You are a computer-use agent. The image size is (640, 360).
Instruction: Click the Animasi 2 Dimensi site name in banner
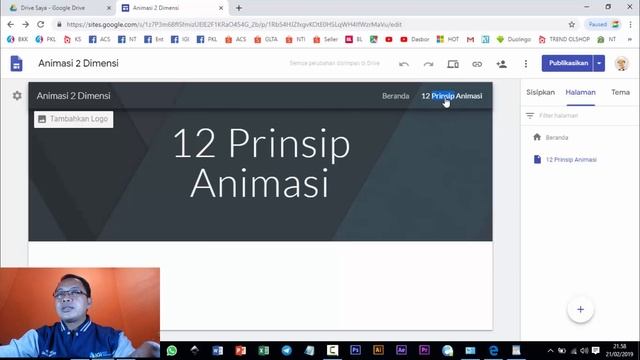click(x=73, y=96)
